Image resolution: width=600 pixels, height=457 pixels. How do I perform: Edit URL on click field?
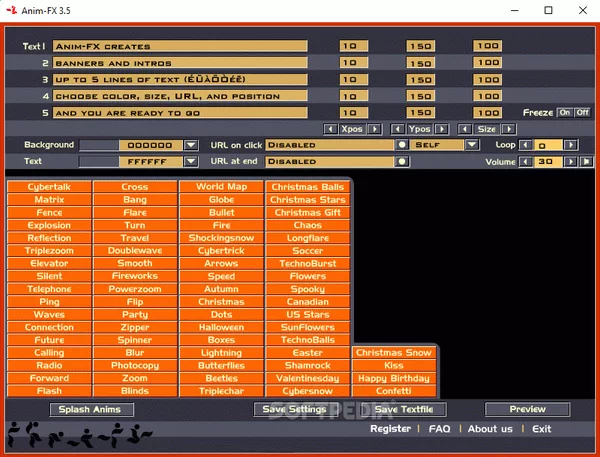(x=330, y=145)
